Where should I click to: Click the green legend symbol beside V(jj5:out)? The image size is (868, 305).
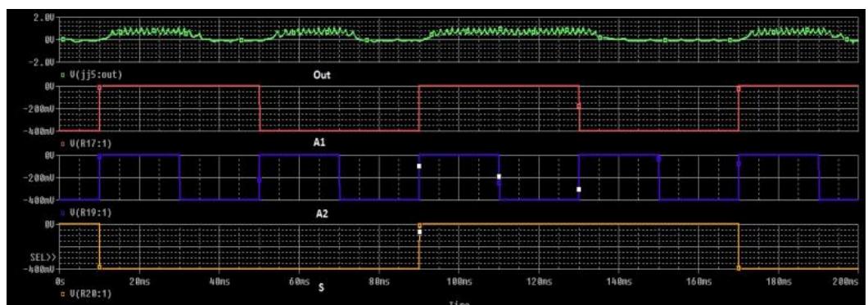pyautogui.click(x=62, y=74)
